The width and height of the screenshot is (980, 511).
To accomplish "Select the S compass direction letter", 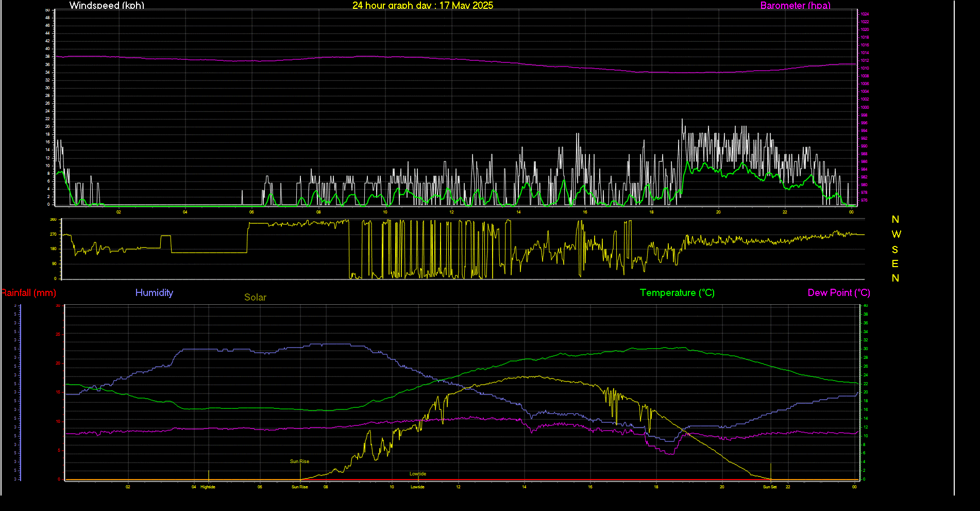I will pos(895,250).
